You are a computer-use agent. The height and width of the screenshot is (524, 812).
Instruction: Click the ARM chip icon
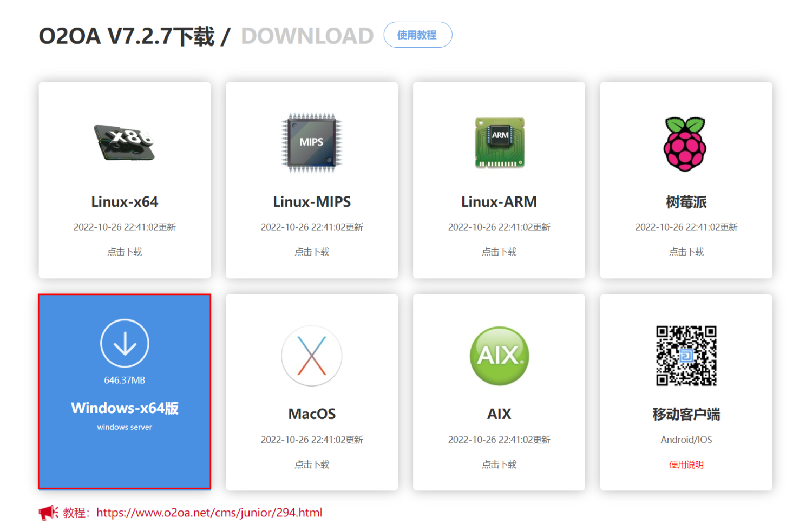(499, 142)
